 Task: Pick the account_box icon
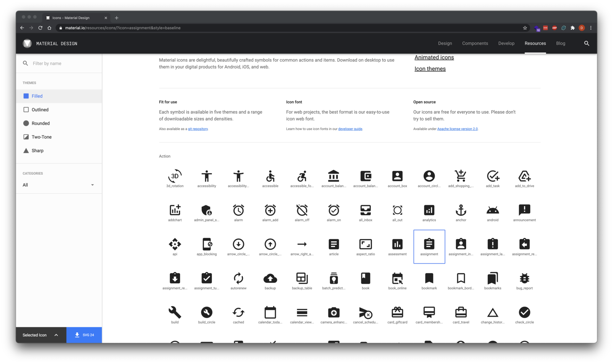(397, 176)
